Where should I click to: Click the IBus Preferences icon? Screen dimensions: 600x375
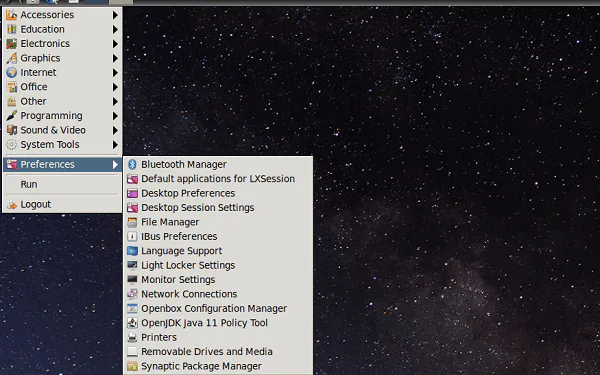coord(132,236)
